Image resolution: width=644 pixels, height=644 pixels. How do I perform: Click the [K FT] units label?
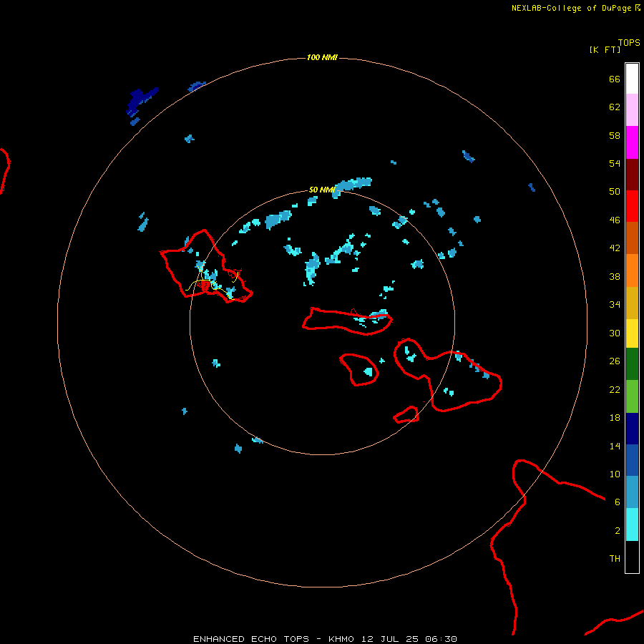tap(605, 49)
